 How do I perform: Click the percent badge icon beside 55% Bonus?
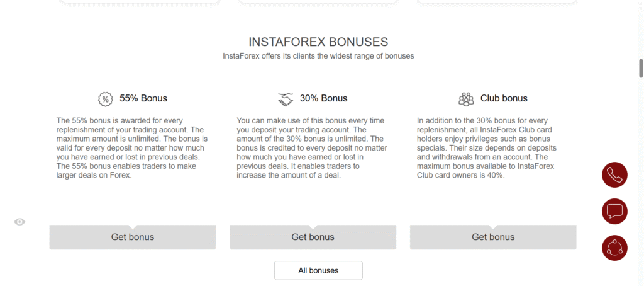pos(105,99)
